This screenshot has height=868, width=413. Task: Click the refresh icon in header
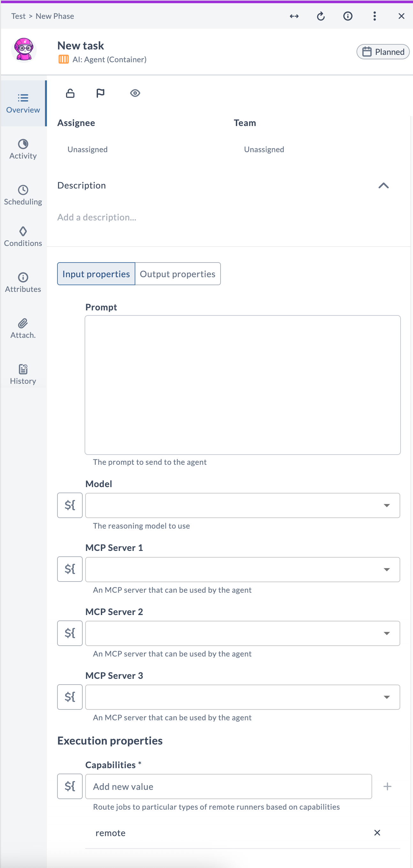(x=321, y=16)
